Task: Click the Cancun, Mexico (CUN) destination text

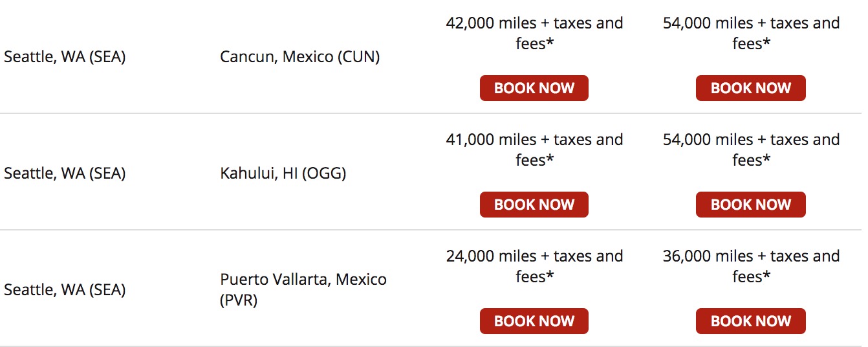Action: [299, 57]
